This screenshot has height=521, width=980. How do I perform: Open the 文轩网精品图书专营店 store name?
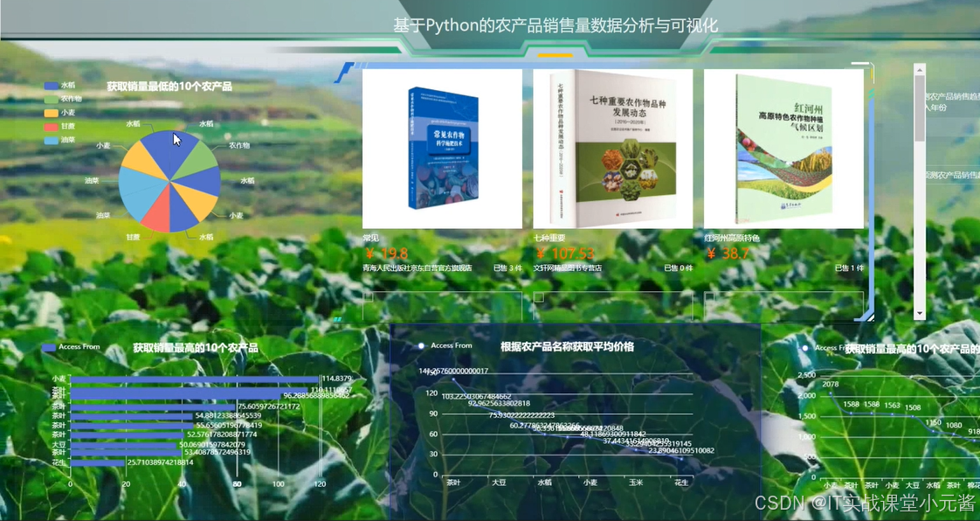(x=568, y=267)
